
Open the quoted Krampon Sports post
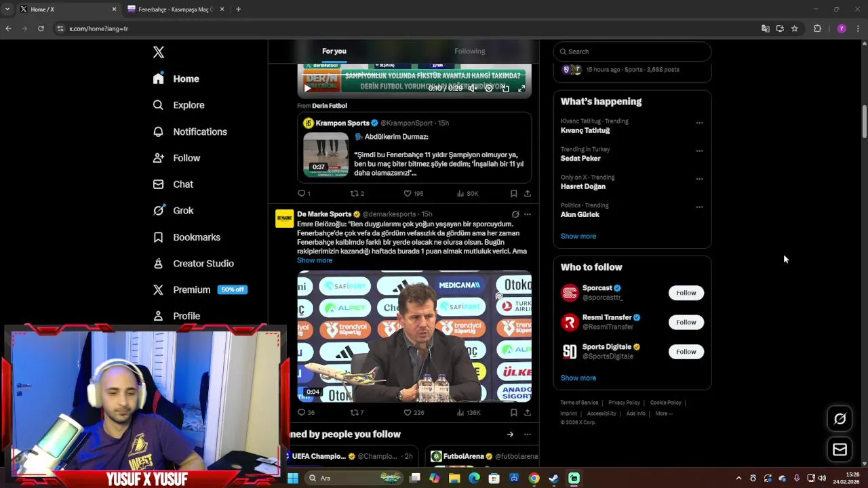pos(414,148)
